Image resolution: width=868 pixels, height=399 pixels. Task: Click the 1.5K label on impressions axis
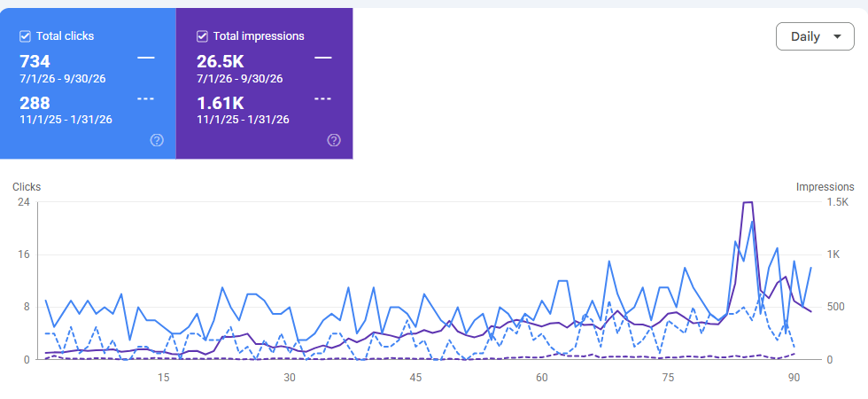[x=838, y=202]
